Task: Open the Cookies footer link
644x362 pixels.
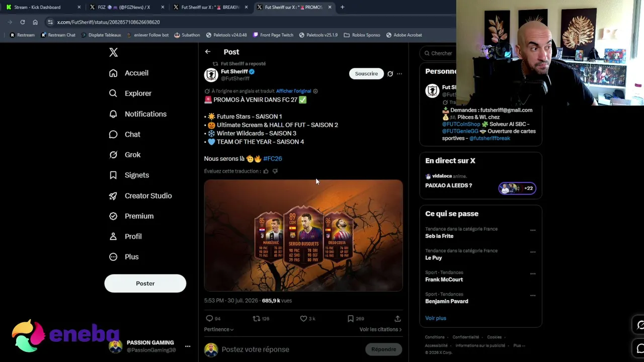Action: click(494, 337)
